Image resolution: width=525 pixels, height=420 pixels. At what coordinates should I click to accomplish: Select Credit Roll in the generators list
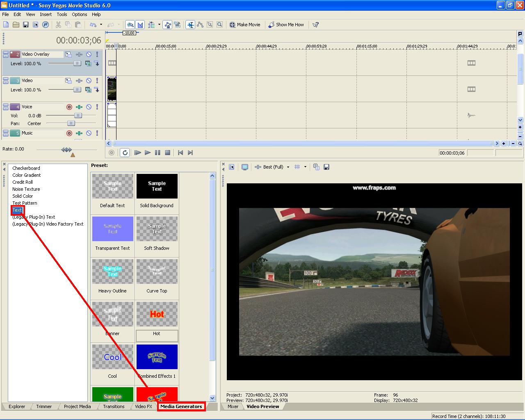point(23,182)
